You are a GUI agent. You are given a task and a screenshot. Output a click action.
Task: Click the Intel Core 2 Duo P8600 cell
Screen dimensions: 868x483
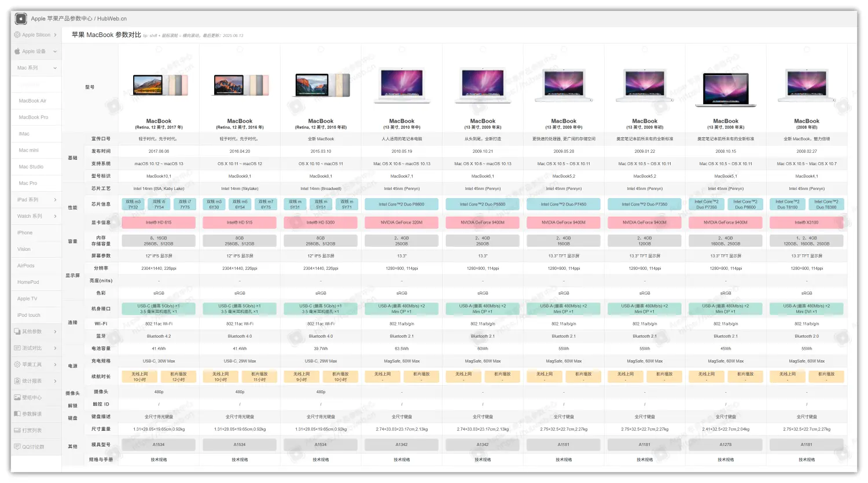point(402,204)
